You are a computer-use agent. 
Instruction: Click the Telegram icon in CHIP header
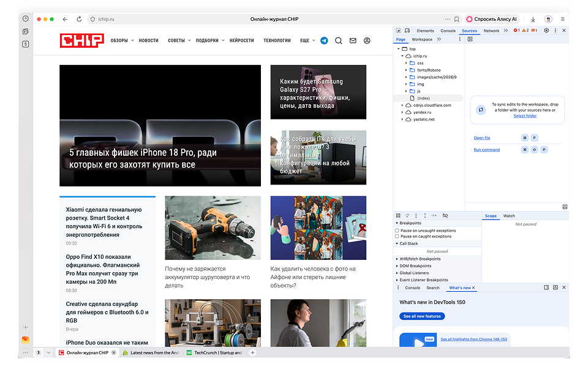tap(325, 40)
